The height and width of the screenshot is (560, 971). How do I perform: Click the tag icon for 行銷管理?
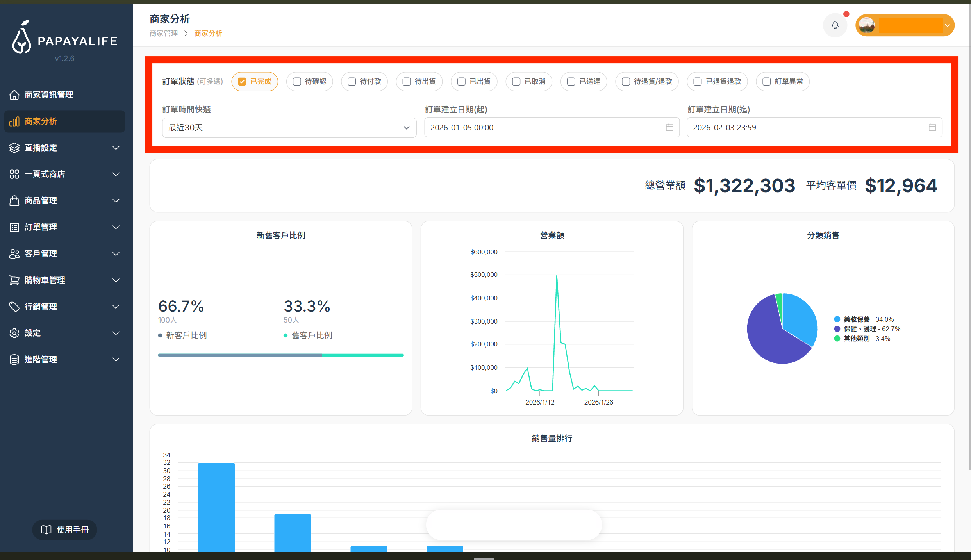click(x=14, y=307)
